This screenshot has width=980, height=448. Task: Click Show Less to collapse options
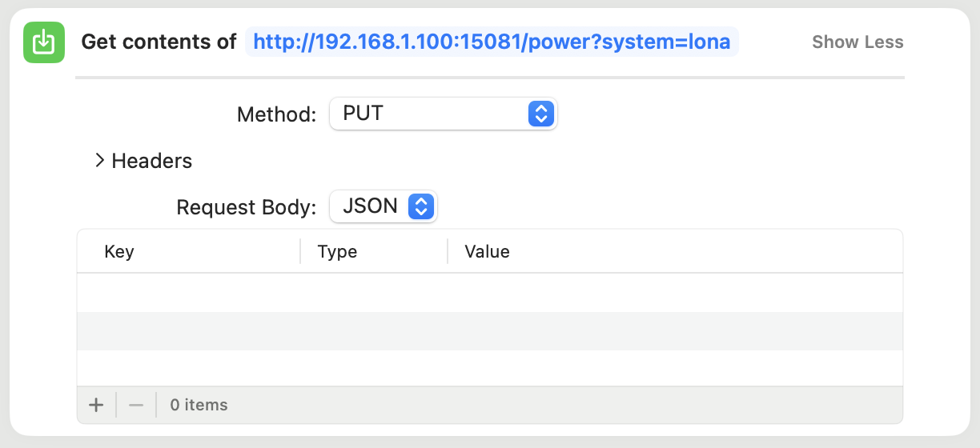coord(857,42)
